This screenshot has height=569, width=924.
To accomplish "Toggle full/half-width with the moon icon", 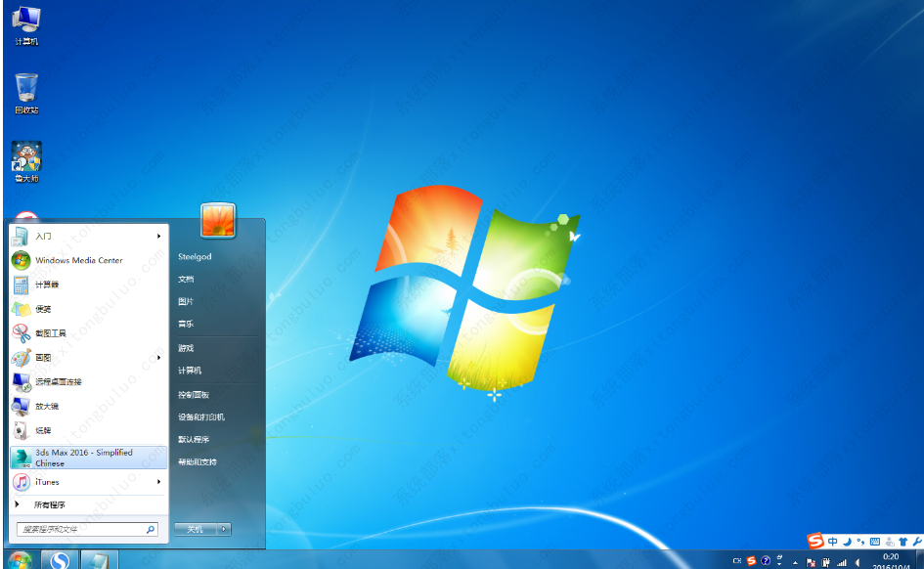I will 847,541.
